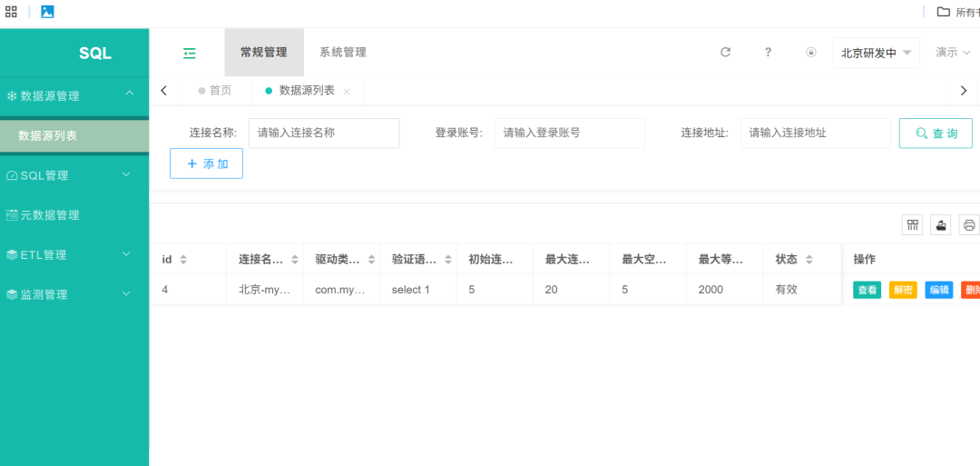980x466 pixels.
Task: Click the 北京-my… connection name cell
Action: click(265, 290)
